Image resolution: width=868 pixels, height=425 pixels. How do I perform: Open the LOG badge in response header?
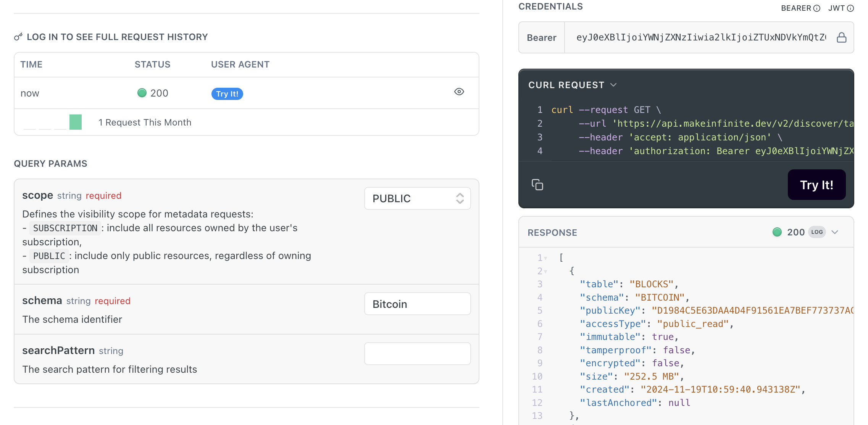coord(817,232)
